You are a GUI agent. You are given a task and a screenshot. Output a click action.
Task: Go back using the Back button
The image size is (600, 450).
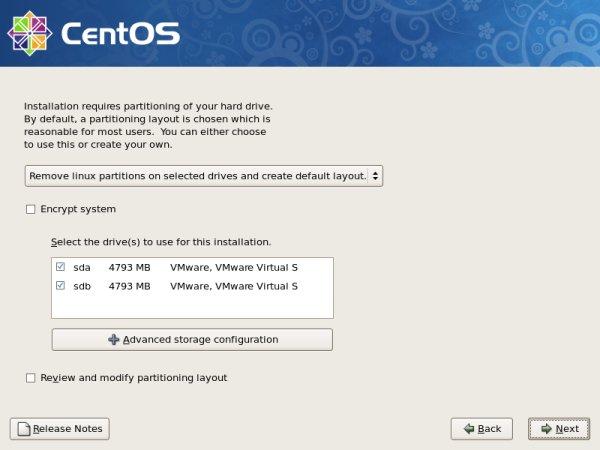click(x=481, y=429)
